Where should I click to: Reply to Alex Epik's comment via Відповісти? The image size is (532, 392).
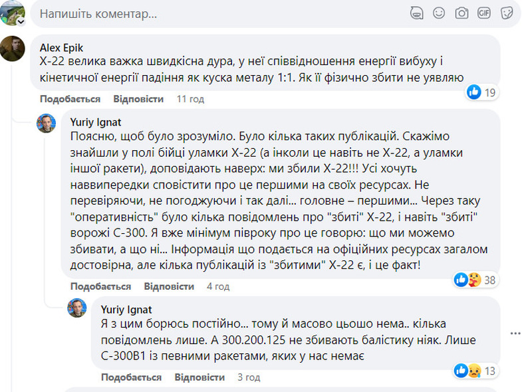point(138,99)
